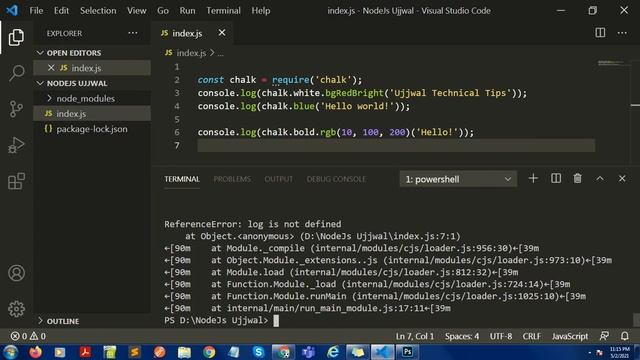Click the terminal prompt PS D:\NodeJs Ujjwal>

[x=216, y=320]
